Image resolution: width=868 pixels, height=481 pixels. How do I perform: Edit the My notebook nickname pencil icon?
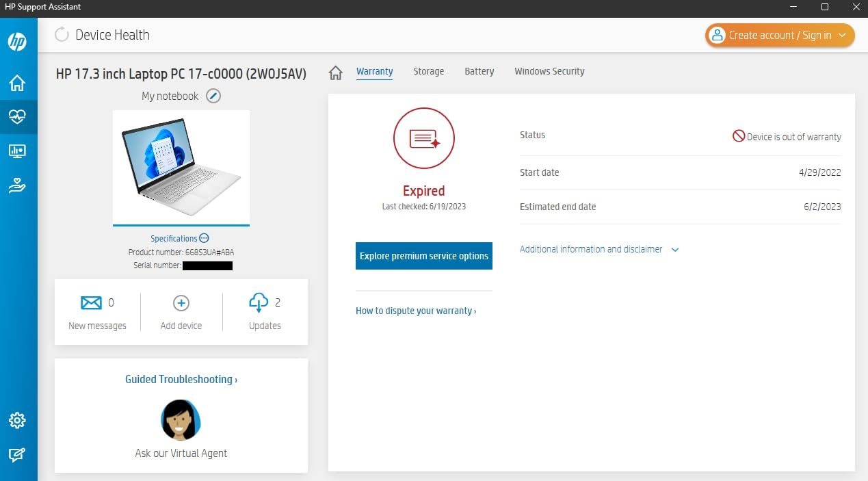point(213,96)
